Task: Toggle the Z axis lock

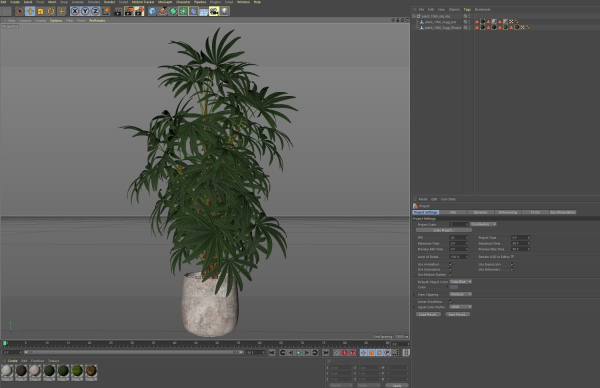Action: [95, 11]
